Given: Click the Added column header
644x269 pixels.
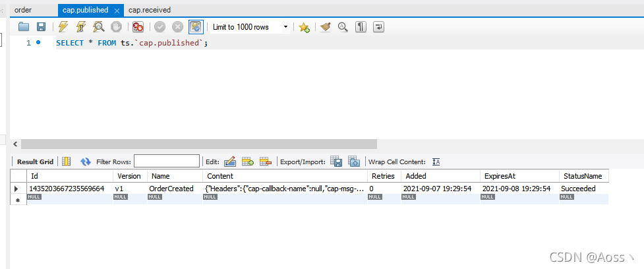Looking at the screenshot, I should coord(440,176).
